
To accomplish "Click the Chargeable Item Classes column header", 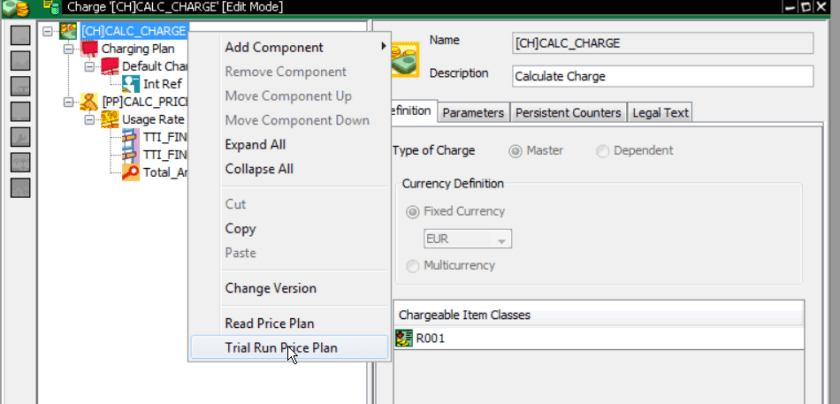I will [599, 315].
